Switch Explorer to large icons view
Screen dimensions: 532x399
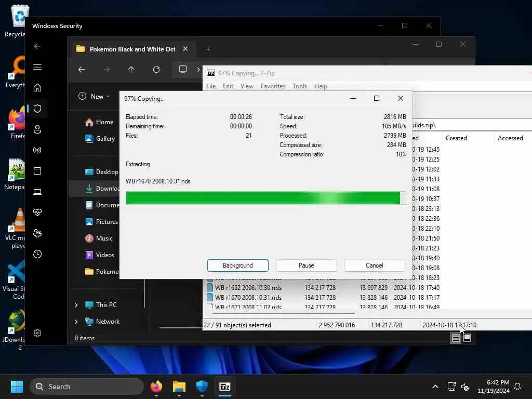pos(467,338)
